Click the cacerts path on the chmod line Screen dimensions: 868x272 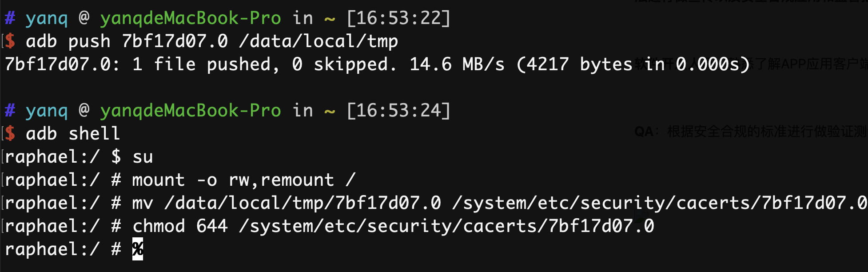pos(446,226)
